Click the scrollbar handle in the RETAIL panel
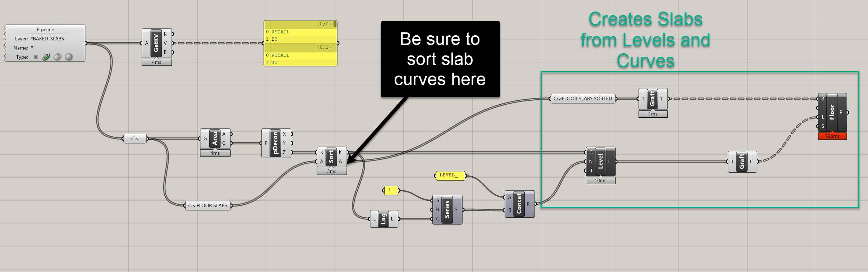 [x=335, y=24]
